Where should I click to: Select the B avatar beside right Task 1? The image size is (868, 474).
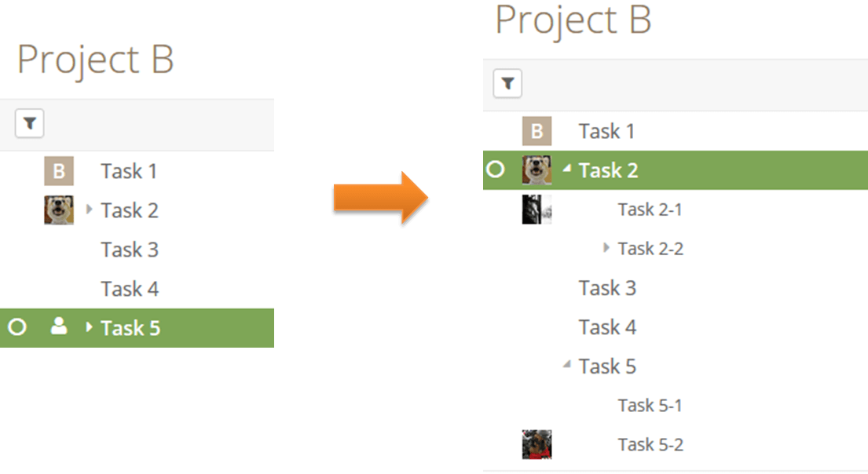pos(537,131)
